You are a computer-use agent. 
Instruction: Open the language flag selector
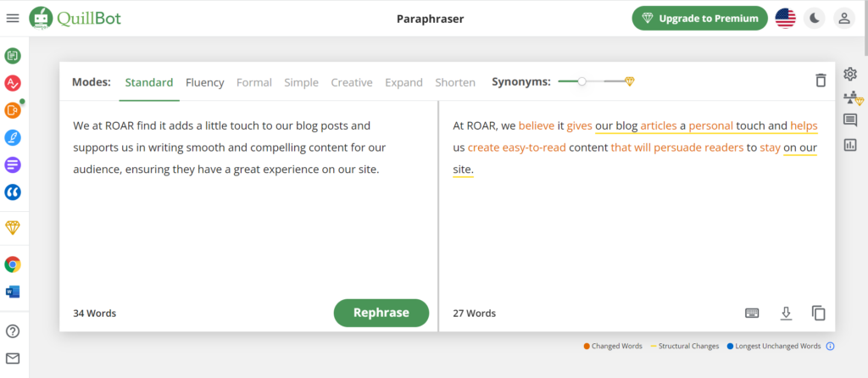pos(786,18)
